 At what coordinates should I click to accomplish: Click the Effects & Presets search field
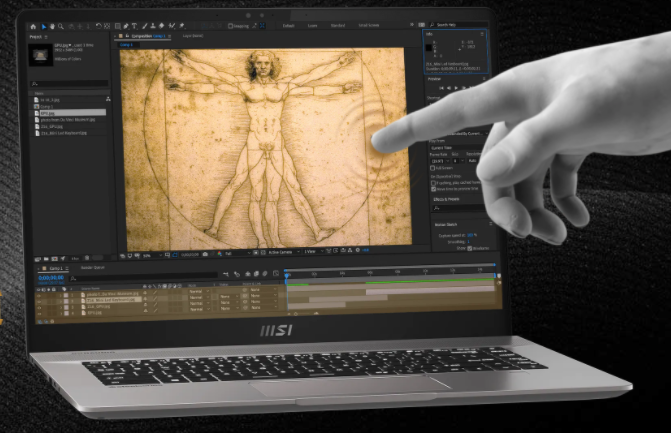click(459, 208)
